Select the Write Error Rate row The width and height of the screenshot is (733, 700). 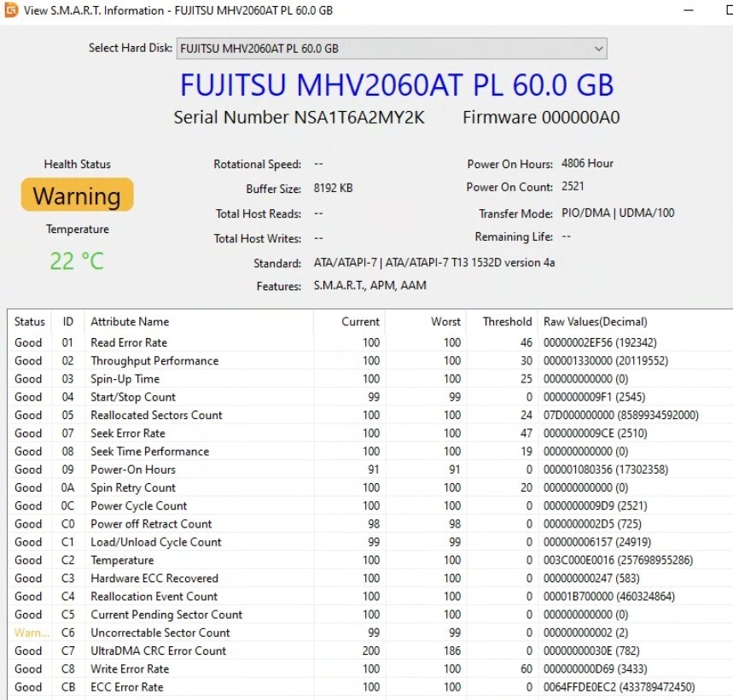(x=370, y=669)
